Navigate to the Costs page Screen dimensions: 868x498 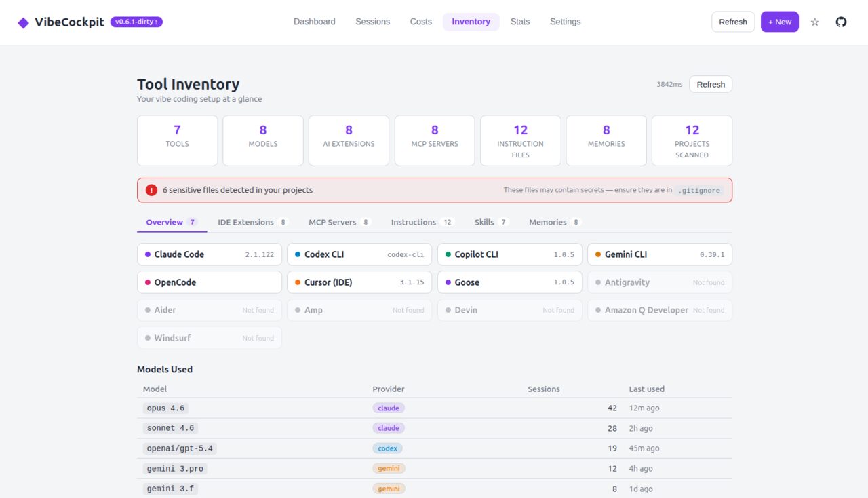(x=420, y=22)
